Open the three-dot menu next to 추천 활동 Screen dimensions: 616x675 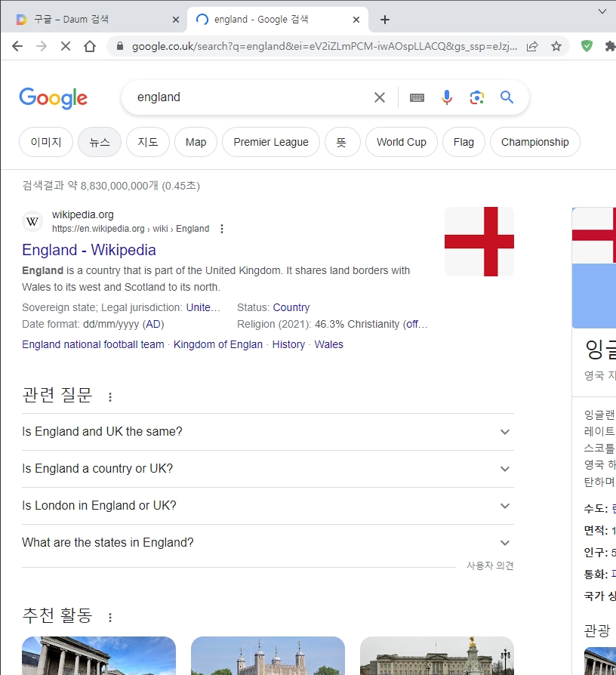tap(109, 616)
